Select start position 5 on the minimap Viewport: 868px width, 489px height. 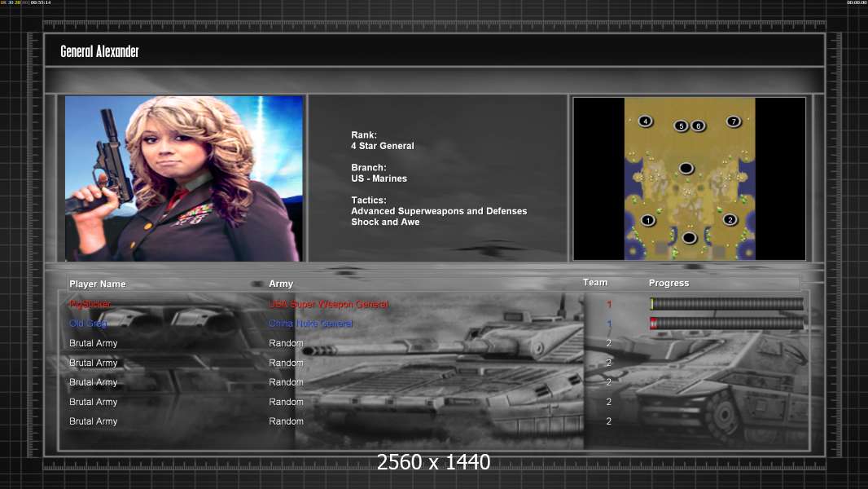[x=681, y=126]
